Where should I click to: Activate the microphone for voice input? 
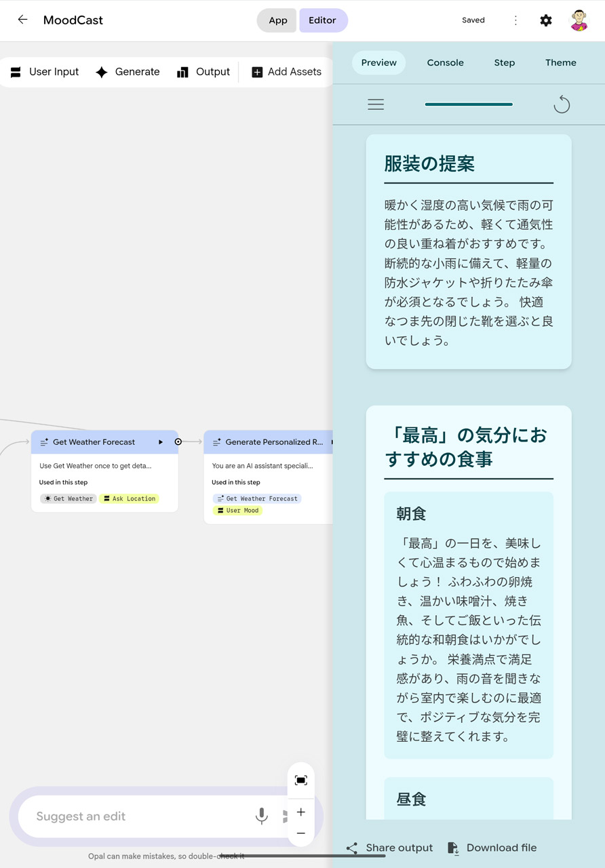tap(262, 816)
